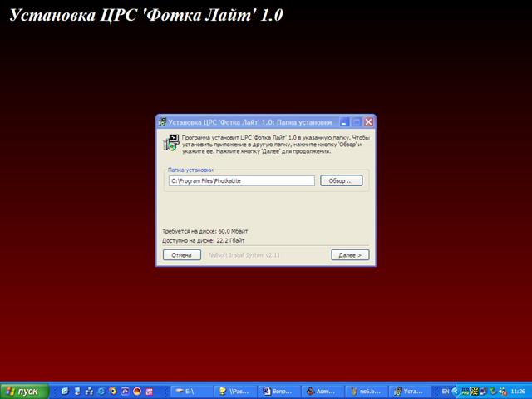Screen dimensions: 532x399
Task: Cancel installation with Отмена button
Action: pos(181,255)
